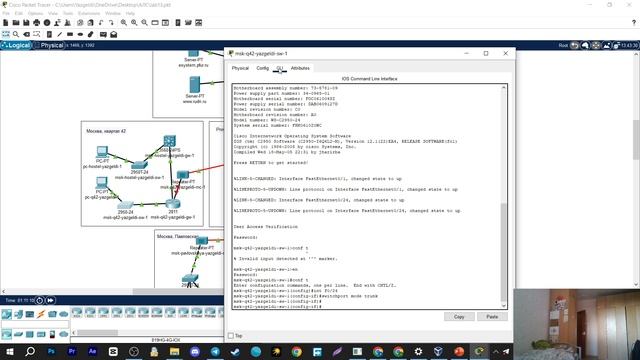Show hidden system tray icons
Viewport: 640px width, 360px height.
coord(496,351)
